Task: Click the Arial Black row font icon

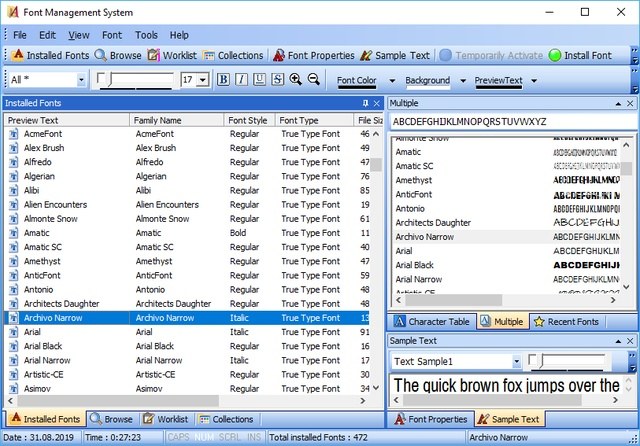Action: point(13,346)
